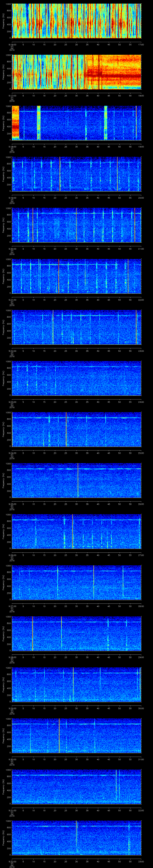Click the 9:25:00 start time label

click(x=12, y=504)
